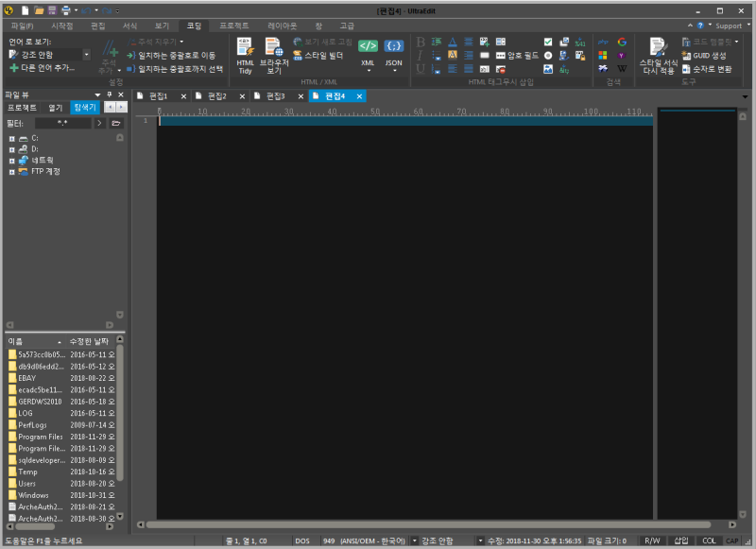This screenshot has width=756, height=549.
Task: Click the green XML tag icon
Action: [368, 45]
